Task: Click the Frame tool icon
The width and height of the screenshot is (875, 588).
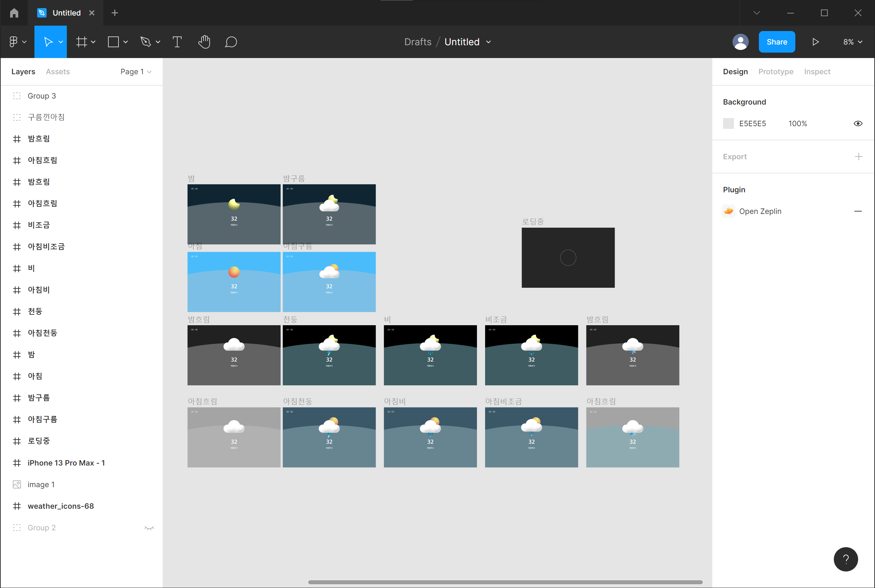Action: click(x=81, y=41)
